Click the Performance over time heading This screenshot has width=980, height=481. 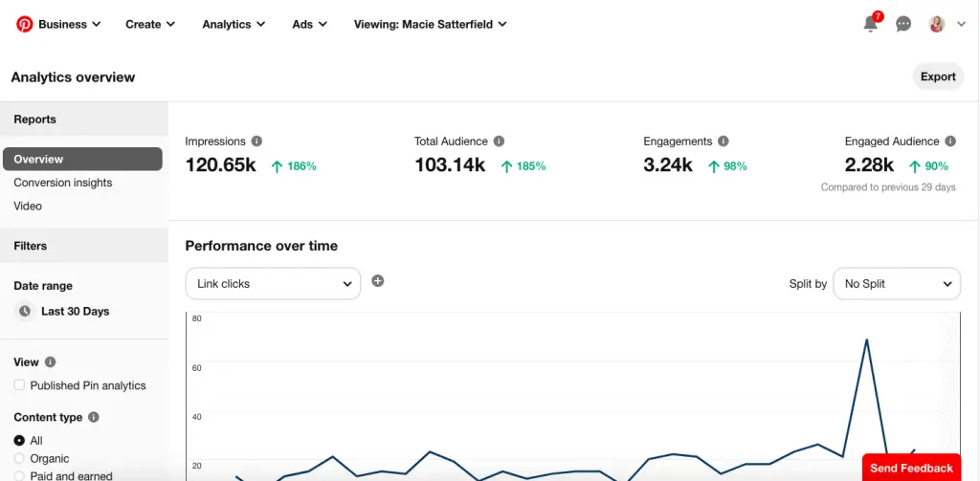point(261,246)
